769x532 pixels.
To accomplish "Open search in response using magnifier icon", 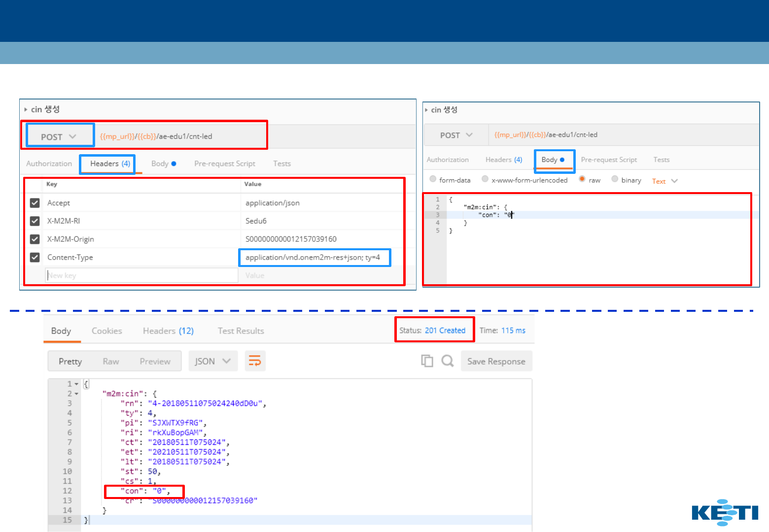I will pos(448,361).
